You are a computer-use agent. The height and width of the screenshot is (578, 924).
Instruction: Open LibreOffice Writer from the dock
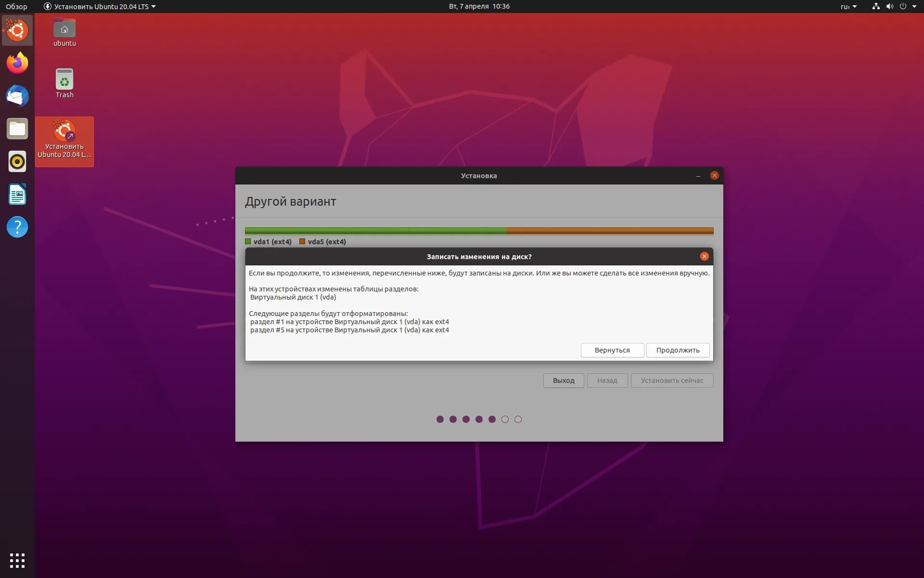coord(17,194)
